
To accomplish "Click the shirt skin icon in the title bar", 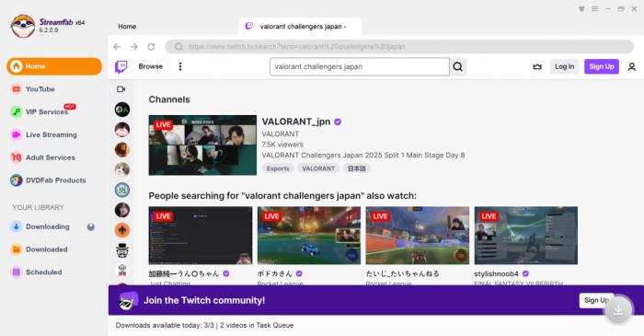I will (x=581, y=8).
